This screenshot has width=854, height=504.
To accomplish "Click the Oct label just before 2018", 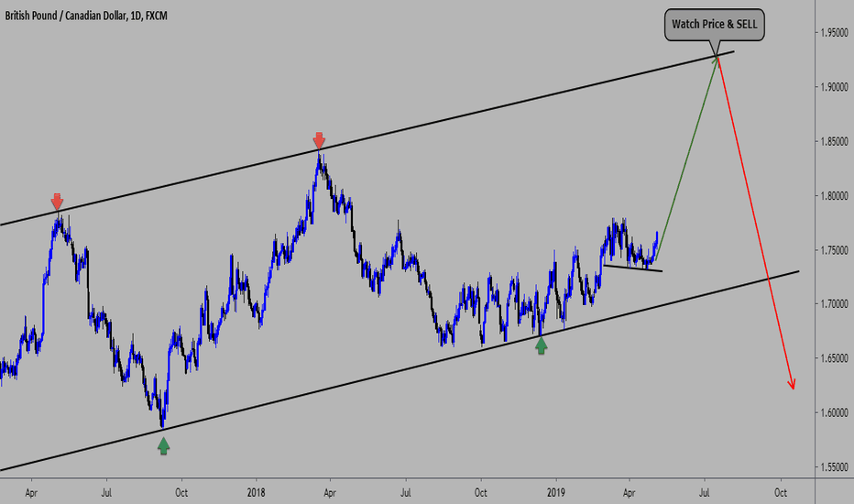I will [181, 493].
